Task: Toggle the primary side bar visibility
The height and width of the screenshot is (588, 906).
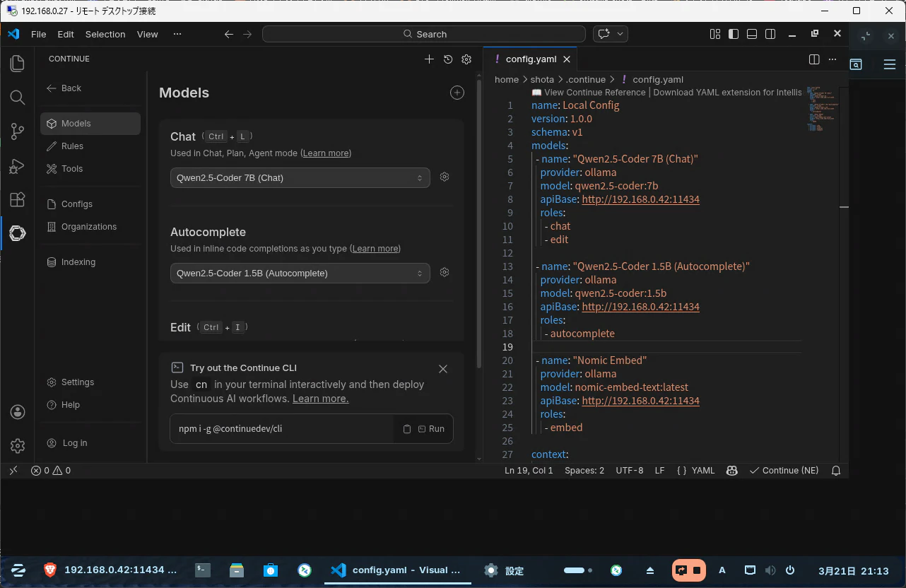Action: click(x=734, y=34)
